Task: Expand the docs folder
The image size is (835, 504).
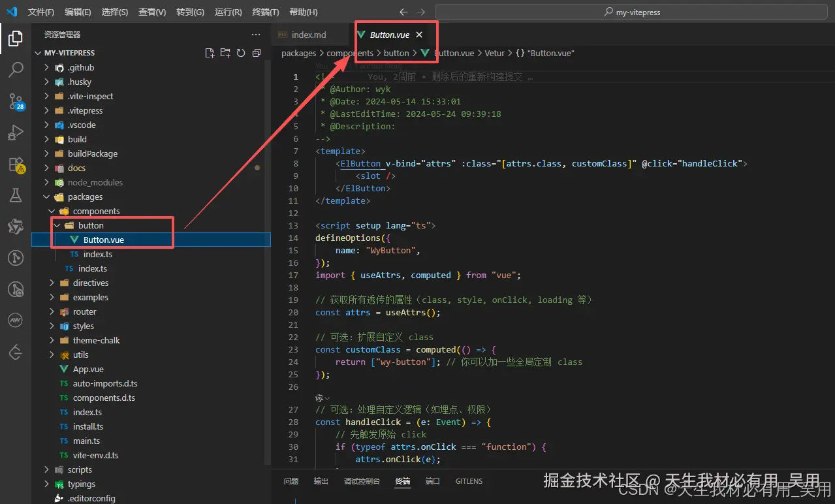Action: click(76, 168)
